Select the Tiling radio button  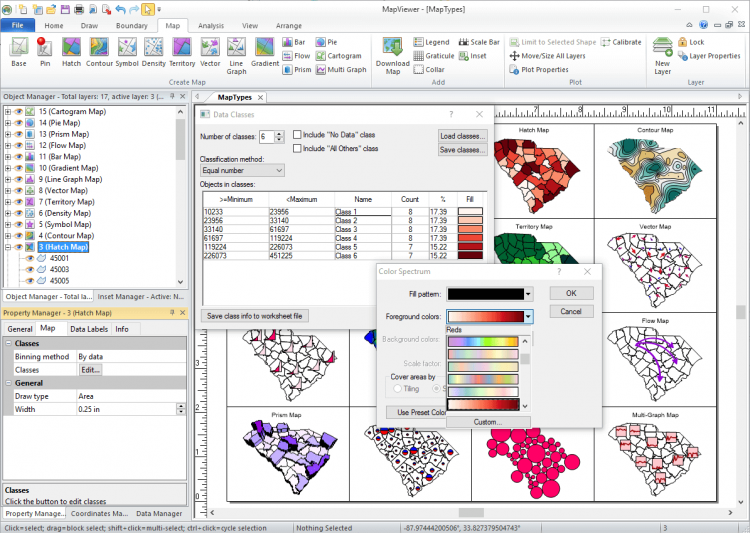397,389
